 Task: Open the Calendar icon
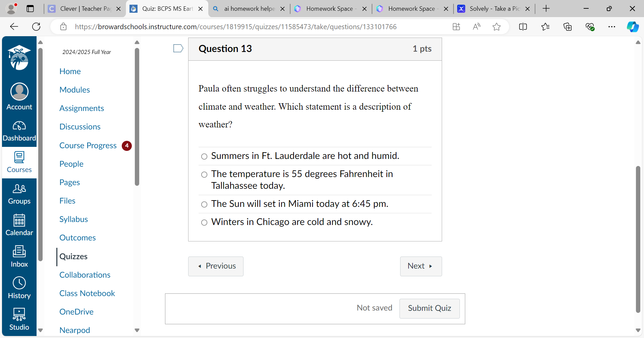click(19, 225)
